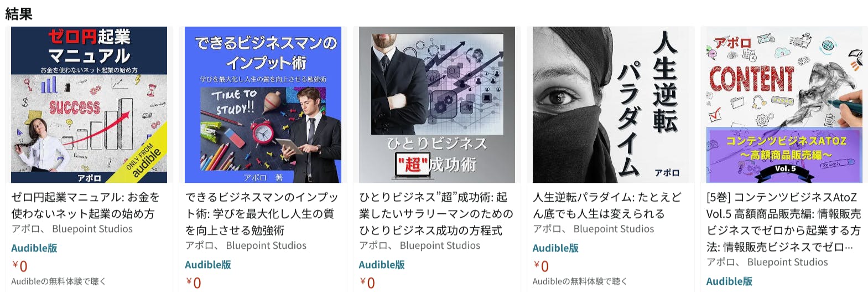Click title link ひとりビジネス"超"成功術
This screenshot has width=868, height=292.
(x=436, y=213)
